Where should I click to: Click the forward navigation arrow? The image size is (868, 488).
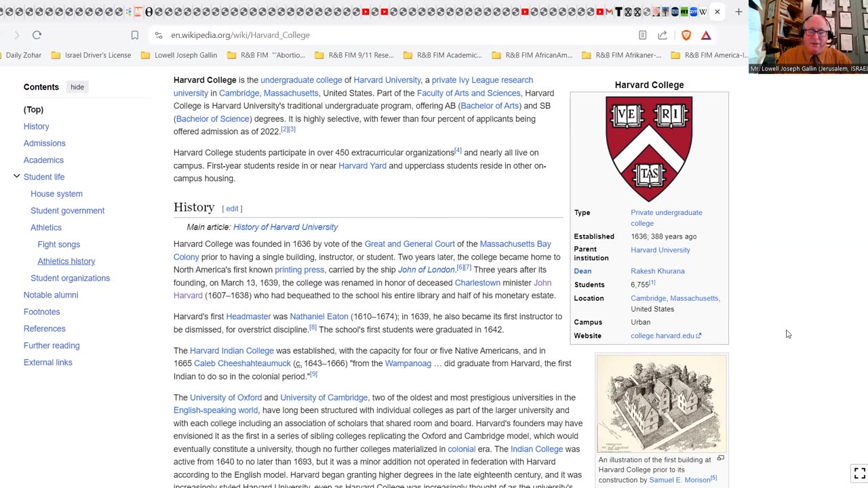pos(17,35)
